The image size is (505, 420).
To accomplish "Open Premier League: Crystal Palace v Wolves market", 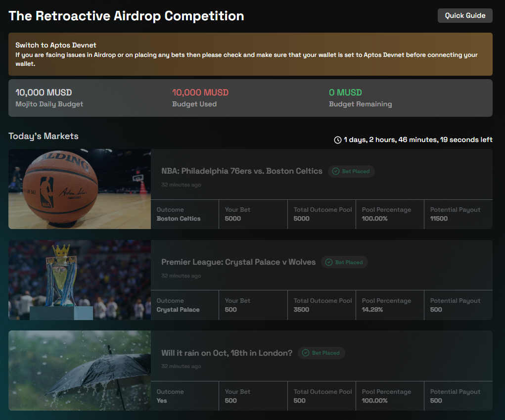I will (x=238, y=262).
